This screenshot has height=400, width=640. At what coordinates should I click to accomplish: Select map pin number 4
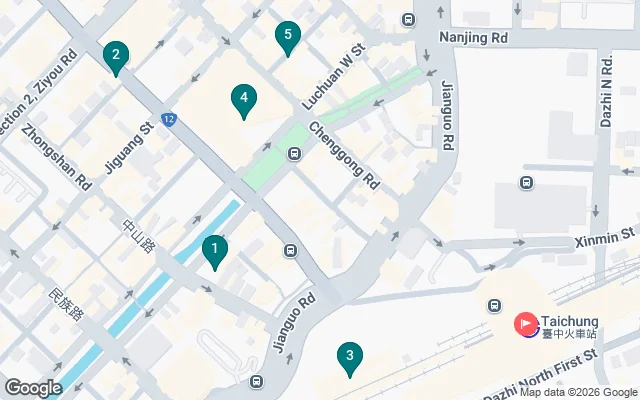pos(244,101)
